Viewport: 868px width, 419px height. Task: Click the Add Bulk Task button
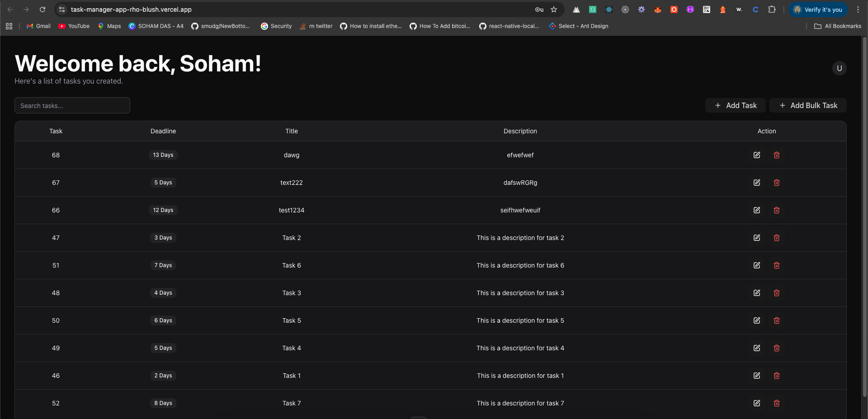pos(808,105)
